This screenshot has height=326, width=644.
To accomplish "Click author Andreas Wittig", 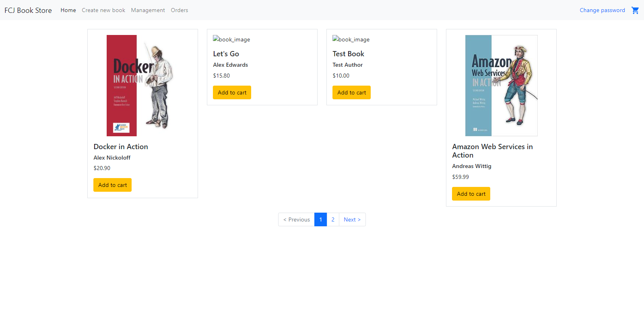I will click(x=471, y=166).
